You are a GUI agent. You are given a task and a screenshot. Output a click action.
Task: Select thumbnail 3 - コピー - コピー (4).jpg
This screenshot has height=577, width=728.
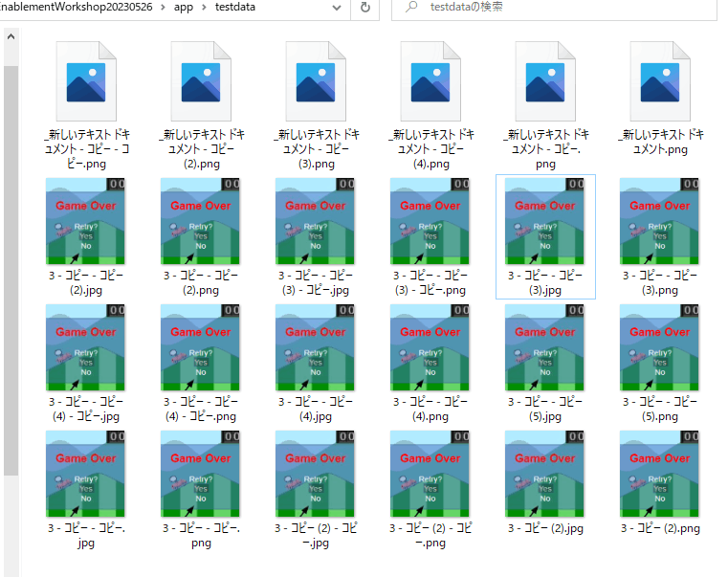pos(315,347)
